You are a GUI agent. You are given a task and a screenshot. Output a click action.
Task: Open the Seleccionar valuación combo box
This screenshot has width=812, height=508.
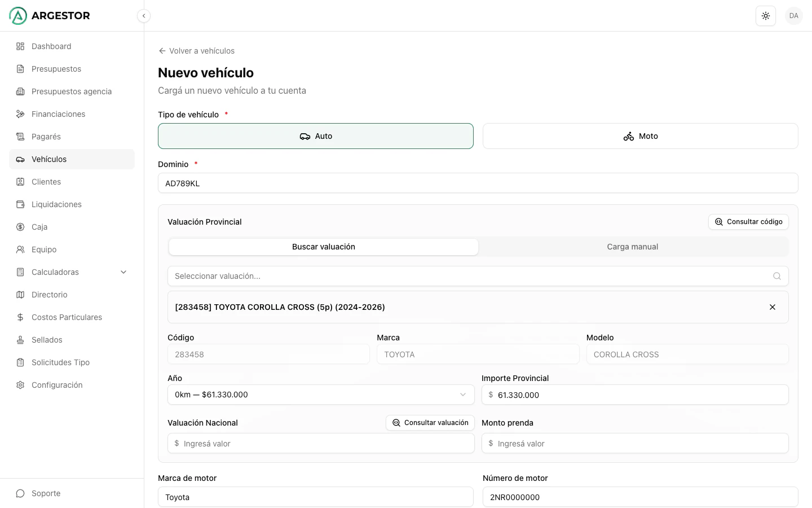click(478, 276)
